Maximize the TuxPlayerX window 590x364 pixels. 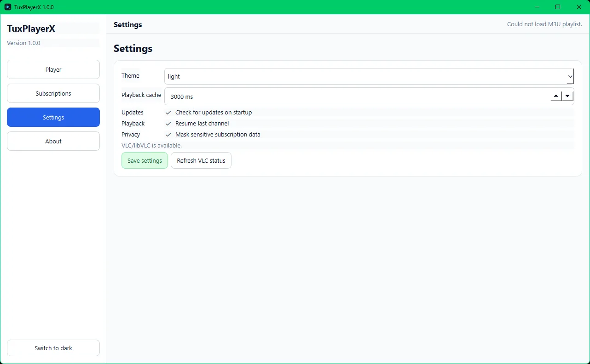(558, 7)
